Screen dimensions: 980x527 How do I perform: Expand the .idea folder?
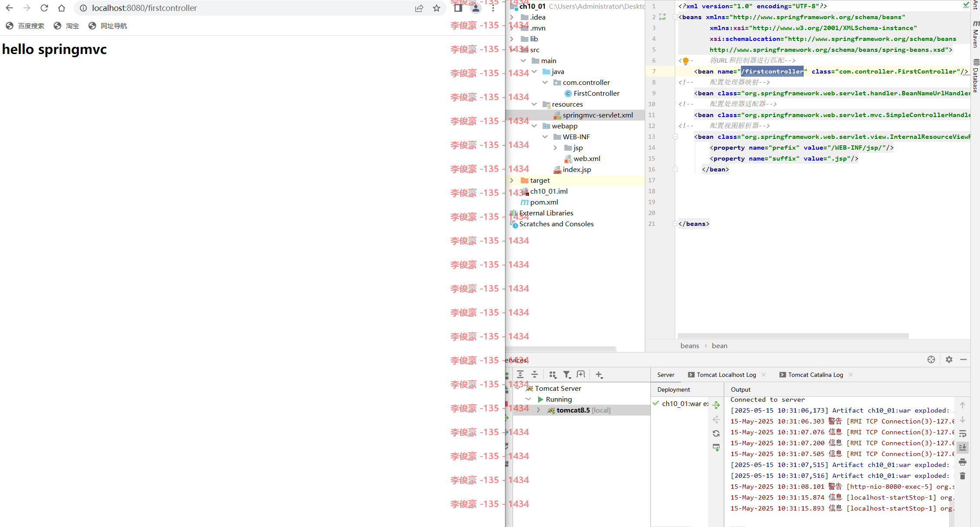(x=512, y=17)
